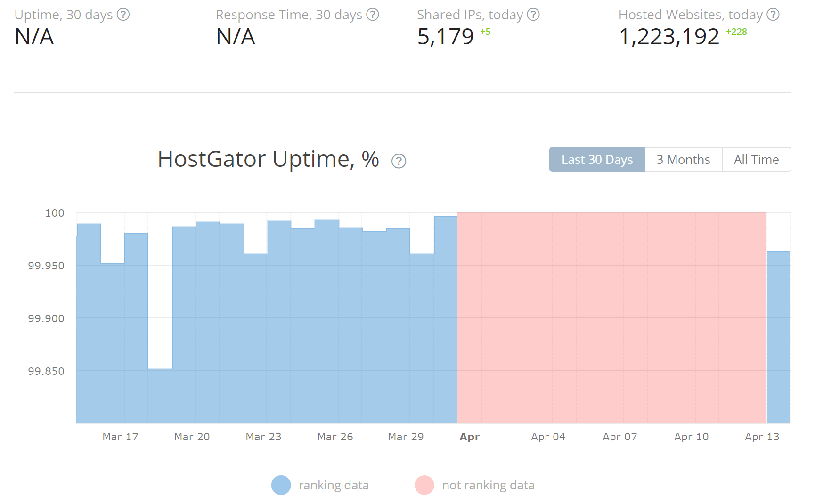Click the 99.900 y-axis label
This screenshot has width=815, height=504.
point(46,318)
